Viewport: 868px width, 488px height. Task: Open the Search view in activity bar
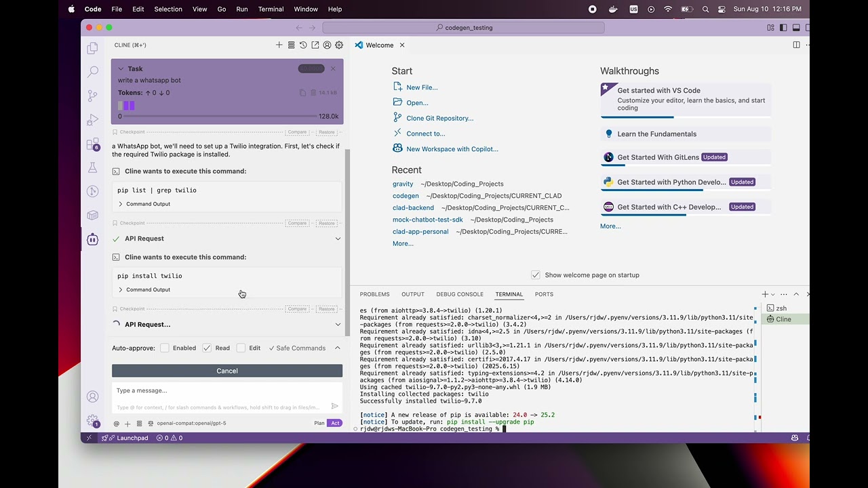pos(93,72)
